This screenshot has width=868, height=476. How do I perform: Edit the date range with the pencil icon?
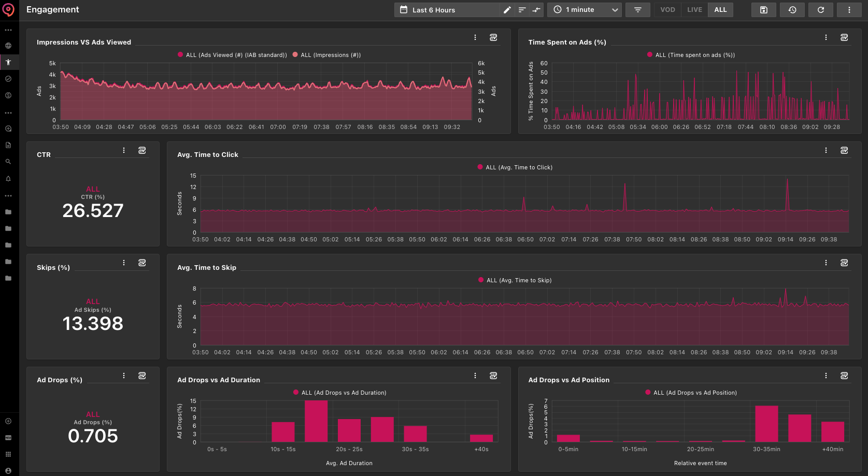(x=507, y=10)
